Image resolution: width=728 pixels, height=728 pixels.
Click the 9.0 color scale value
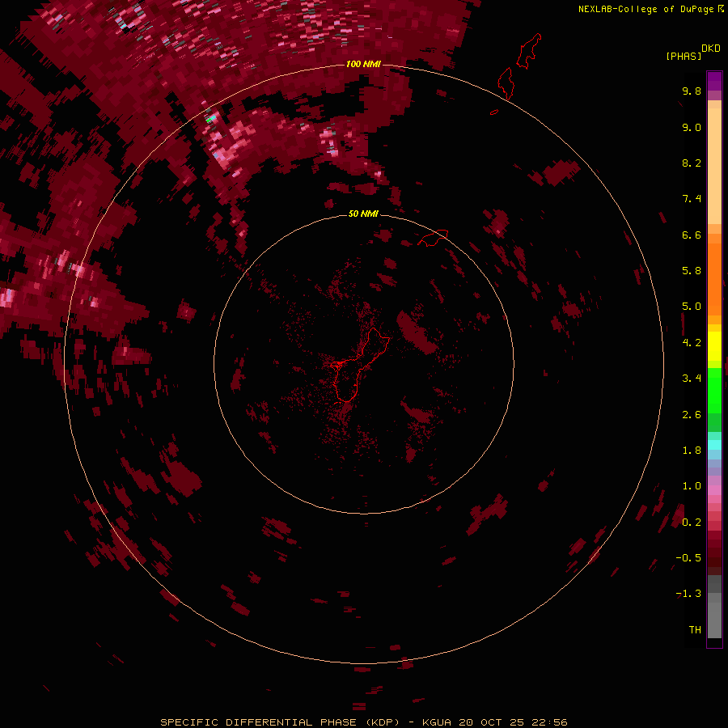(x=692, y=127)
